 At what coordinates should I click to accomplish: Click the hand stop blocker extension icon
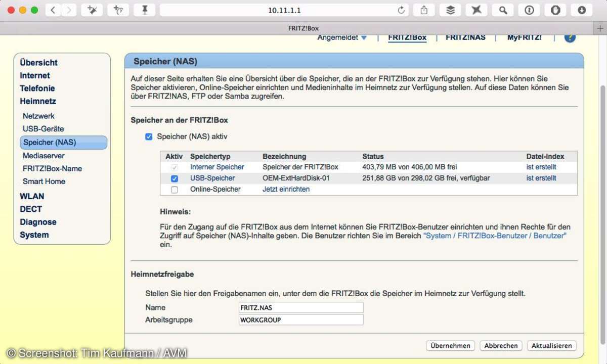click(x=555, y=10)
